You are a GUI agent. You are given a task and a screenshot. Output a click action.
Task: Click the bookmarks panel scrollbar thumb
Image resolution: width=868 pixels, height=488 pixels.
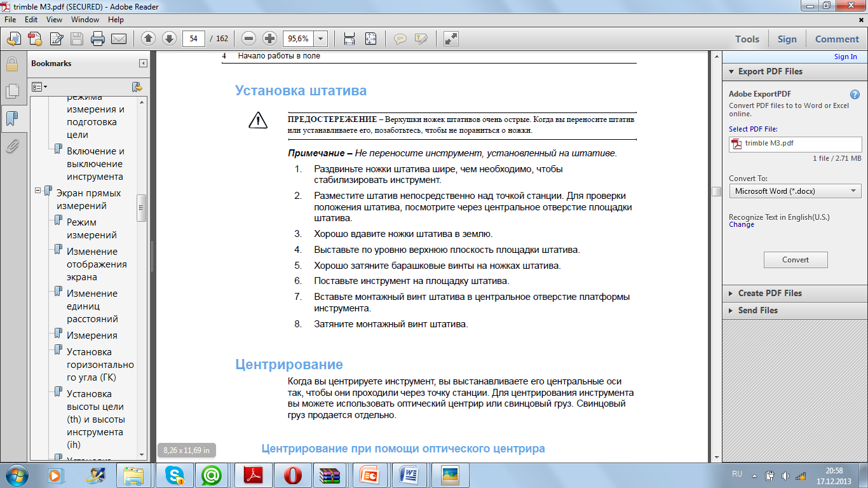click(142, 208)
